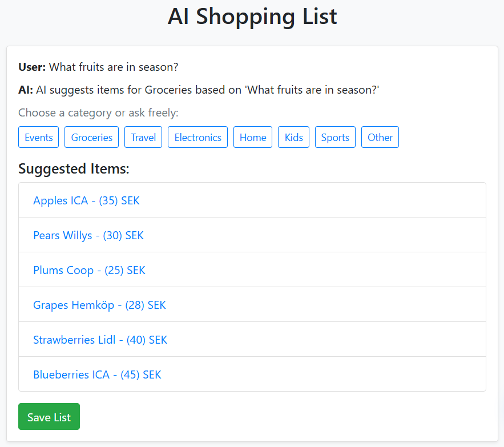The height and width of the screenshot is (447, 504).
Task: Click the AI Shopping List title
Action: pyautogui.click(x=252, y=17)
